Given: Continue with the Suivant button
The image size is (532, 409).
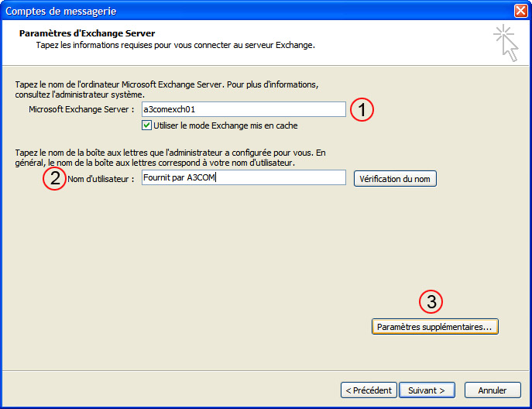Looking at the screenshot, I should 427,390.
